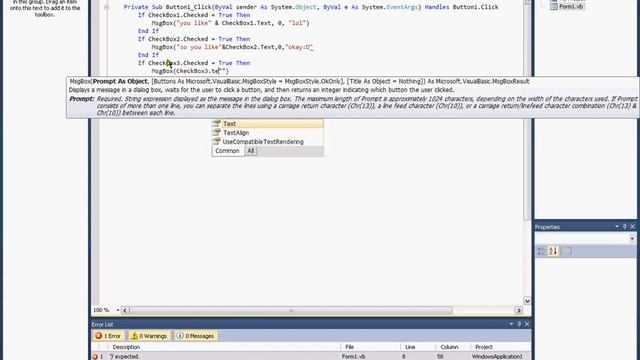Click the "CheckBox3.Checked" code text

178,63
